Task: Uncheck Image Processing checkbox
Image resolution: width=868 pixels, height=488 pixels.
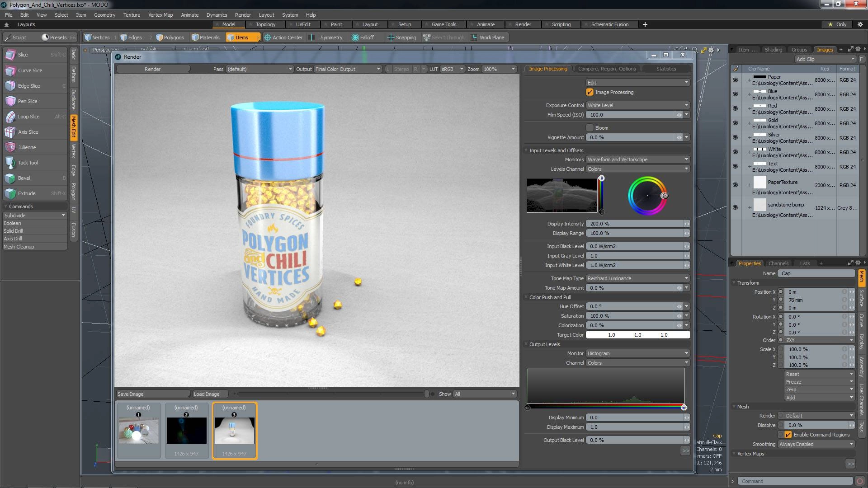Action: 590,92
